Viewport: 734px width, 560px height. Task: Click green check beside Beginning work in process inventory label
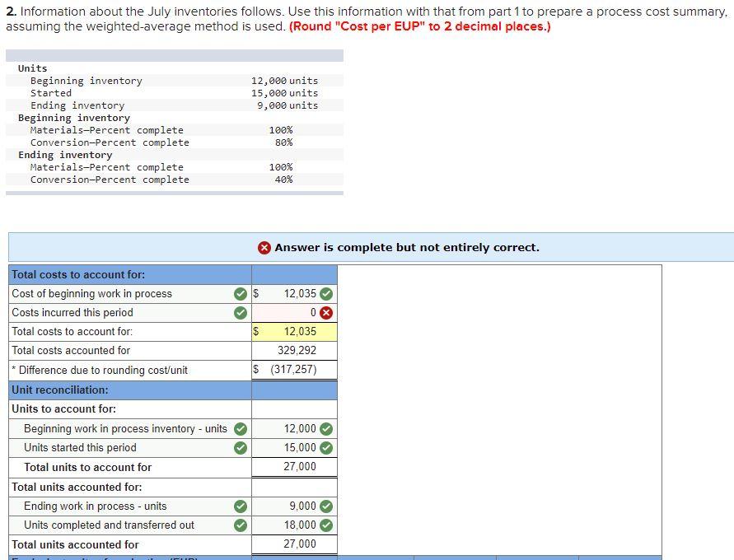241,428
